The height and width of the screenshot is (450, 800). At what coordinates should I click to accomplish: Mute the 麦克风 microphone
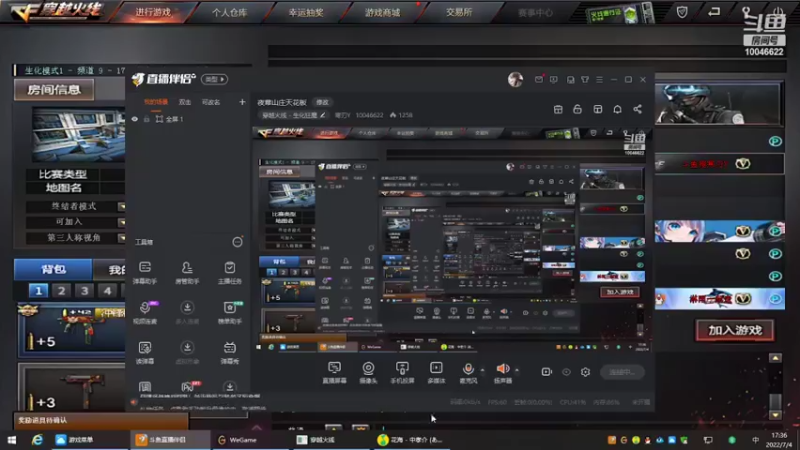tap(468, 372)
